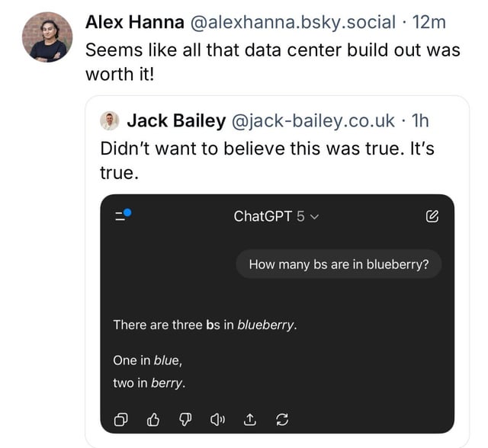Dislike the response with thumbs down
The width and height of the screenshot is (488, 448).
185,418
